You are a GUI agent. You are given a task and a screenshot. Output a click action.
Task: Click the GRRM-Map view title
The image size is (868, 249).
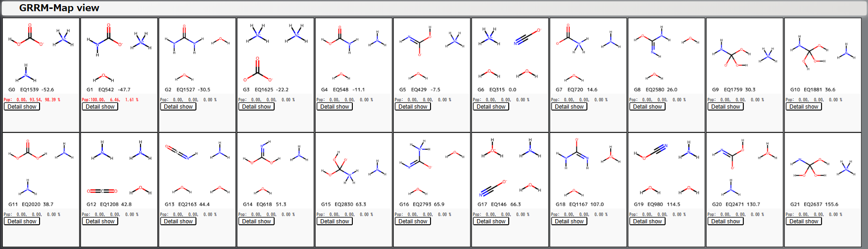(59, 8)
